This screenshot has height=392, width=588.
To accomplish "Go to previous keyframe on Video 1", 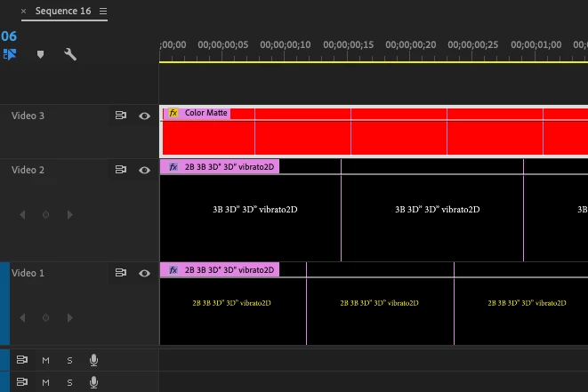I will point(22,318).
